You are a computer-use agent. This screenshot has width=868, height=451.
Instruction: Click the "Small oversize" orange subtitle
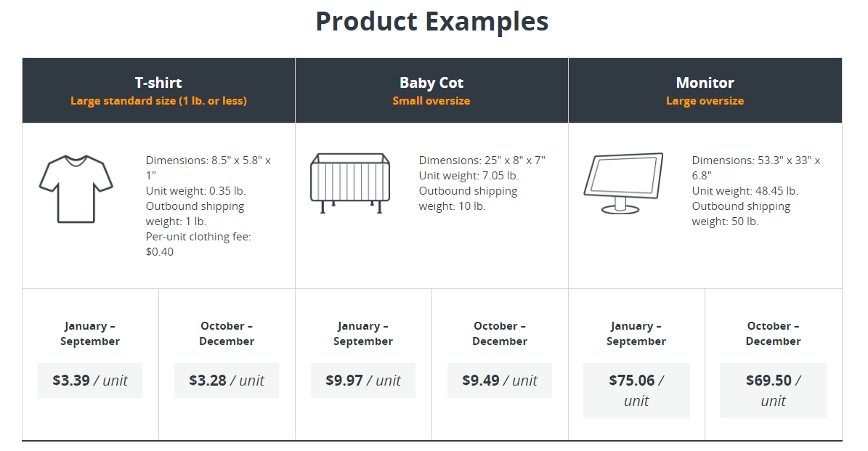coord(431,101)
